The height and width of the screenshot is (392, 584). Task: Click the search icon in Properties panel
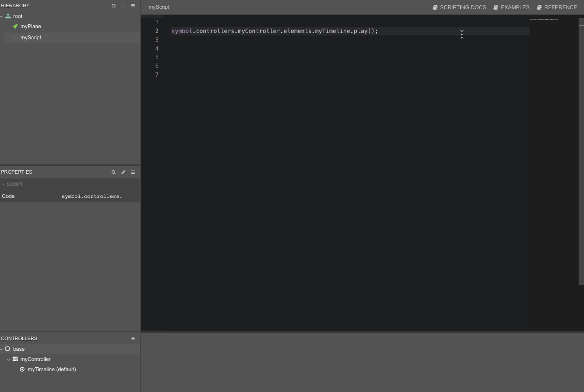pyautogui.click(x=114, y=172)
